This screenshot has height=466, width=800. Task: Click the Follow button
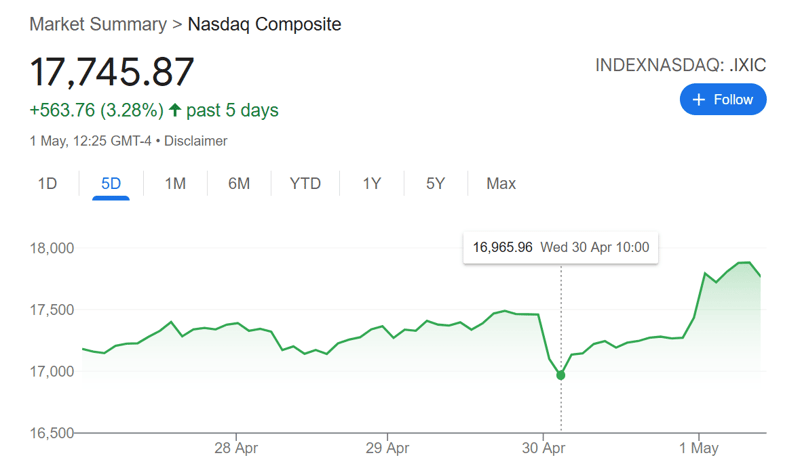click(x=723, y=99)
